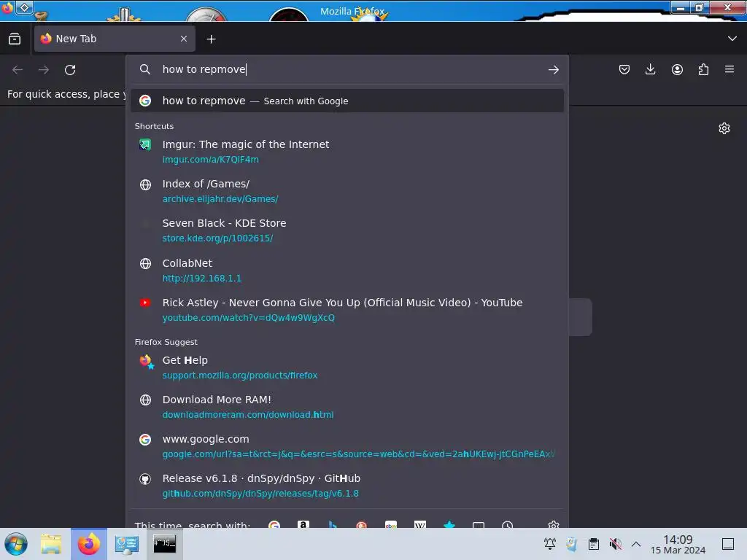Screen dimensions: 747x560
Task: Select the New Tab tab
Action: [115, 39]
